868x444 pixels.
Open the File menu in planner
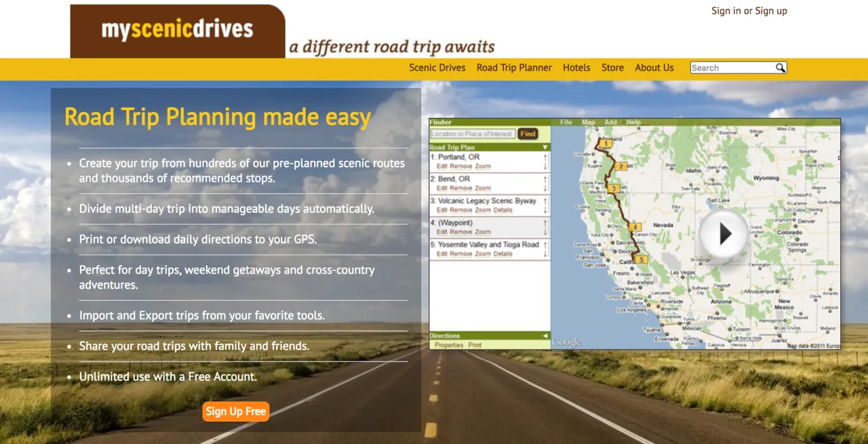(566, 123)
